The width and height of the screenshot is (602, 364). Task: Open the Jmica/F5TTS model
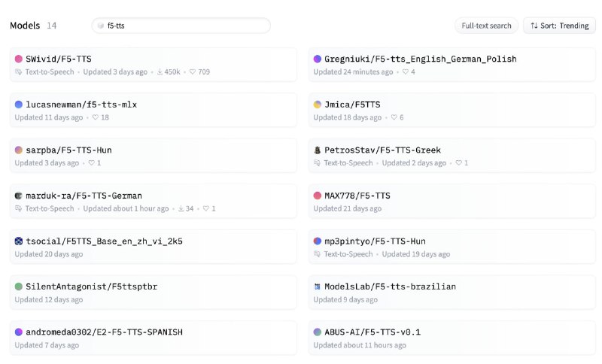[452, 110]
